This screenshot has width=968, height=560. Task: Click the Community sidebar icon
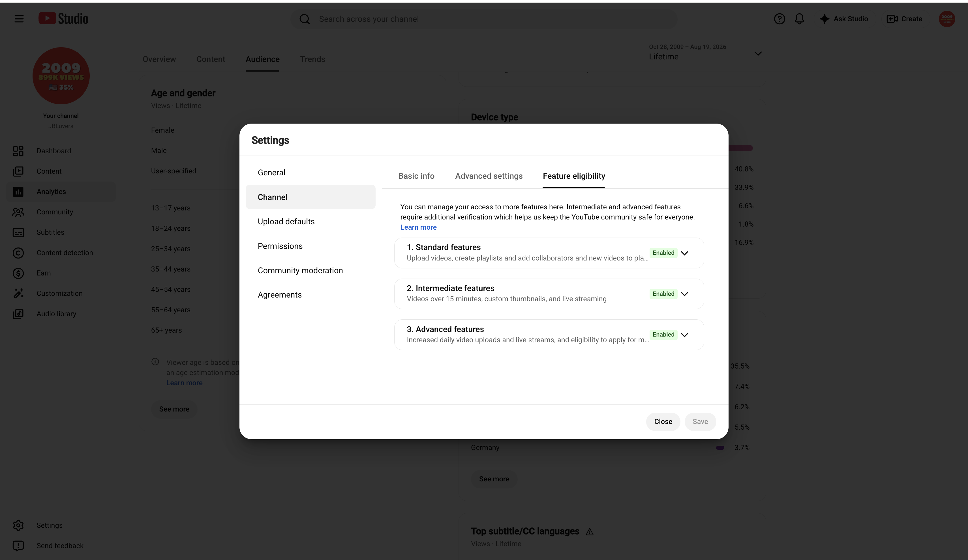point(18,212)
